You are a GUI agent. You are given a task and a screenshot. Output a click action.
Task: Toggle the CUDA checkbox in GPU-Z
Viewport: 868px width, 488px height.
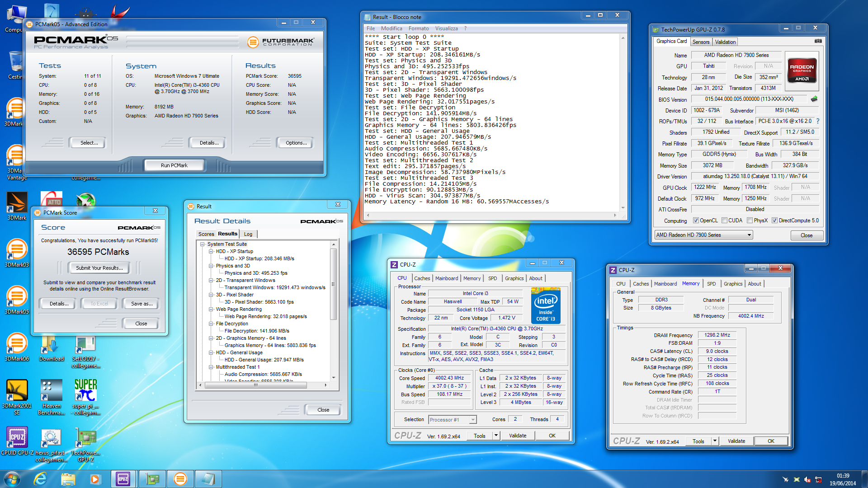coord(725,221)
